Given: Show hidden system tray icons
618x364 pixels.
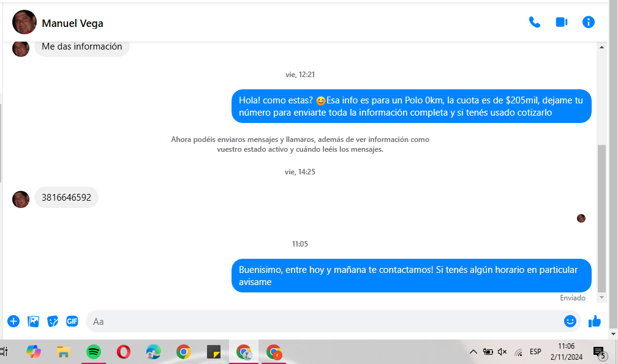Looking at the screenshot, I should coord(473,352).
